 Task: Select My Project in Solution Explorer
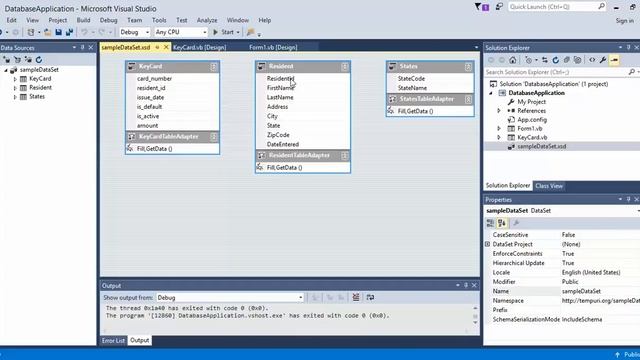[531, 102]
